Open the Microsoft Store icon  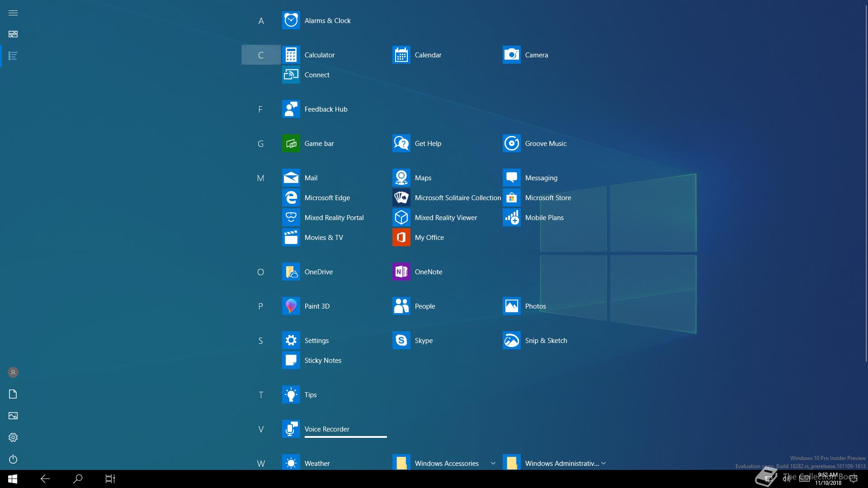coord(511,198)
